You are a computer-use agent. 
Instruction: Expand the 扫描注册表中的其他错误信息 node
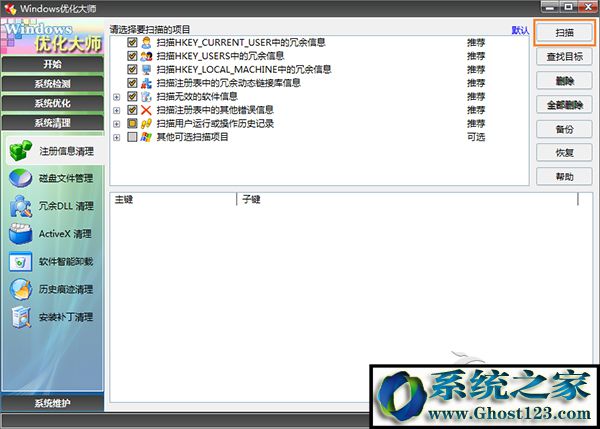(x=117, y=110)
